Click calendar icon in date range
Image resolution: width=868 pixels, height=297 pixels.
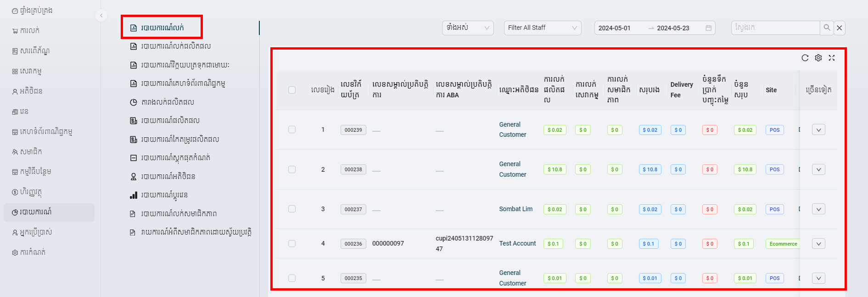point(708,28)
